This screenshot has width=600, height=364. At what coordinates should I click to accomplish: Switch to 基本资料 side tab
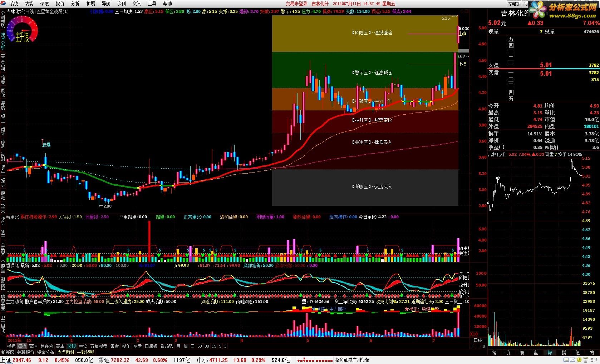[3, 63]
